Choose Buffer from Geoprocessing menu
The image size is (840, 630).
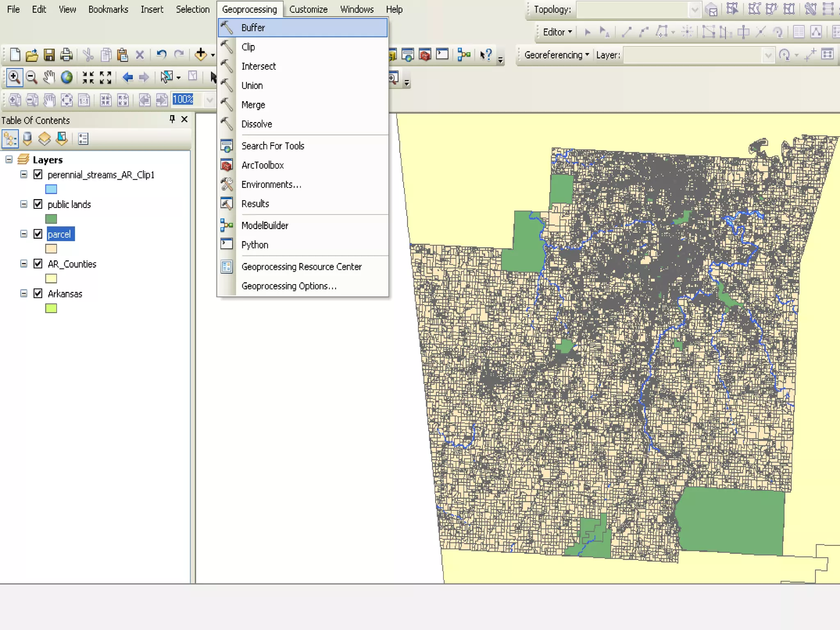tap(253, 28)
